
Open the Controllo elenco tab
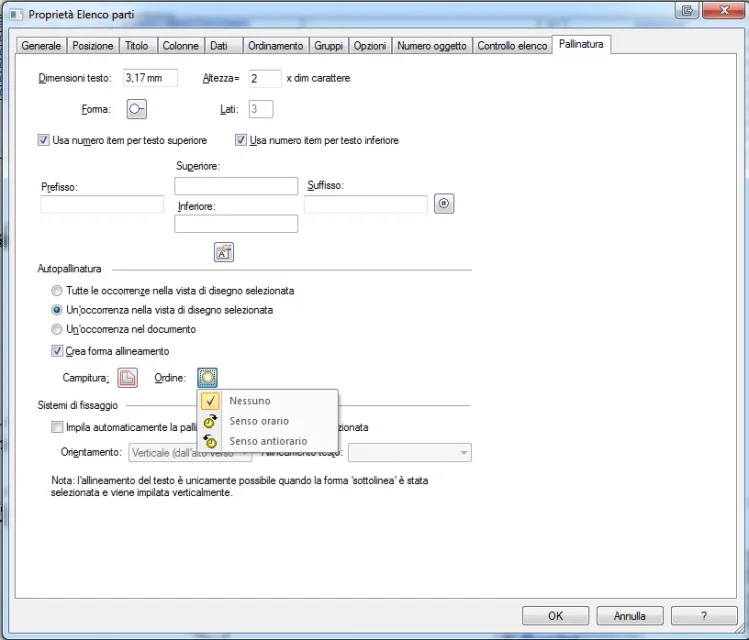[512, 46]
